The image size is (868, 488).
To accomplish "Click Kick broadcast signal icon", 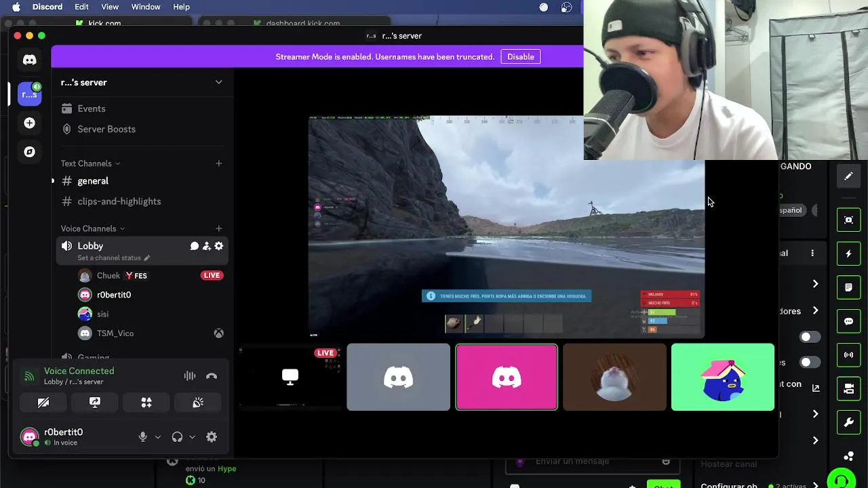I will click(848, 355).
